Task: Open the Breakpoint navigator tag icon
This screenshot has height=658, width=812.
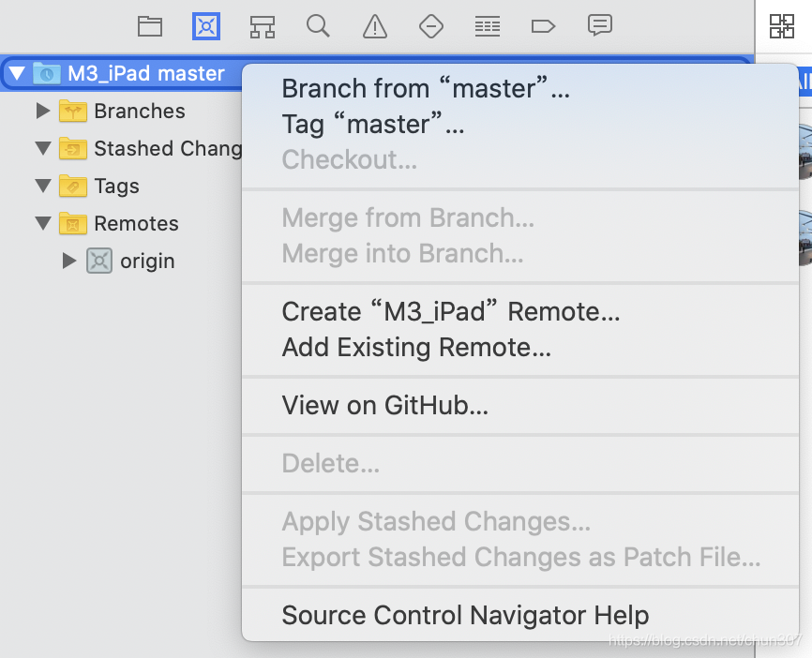Action: 543,26
